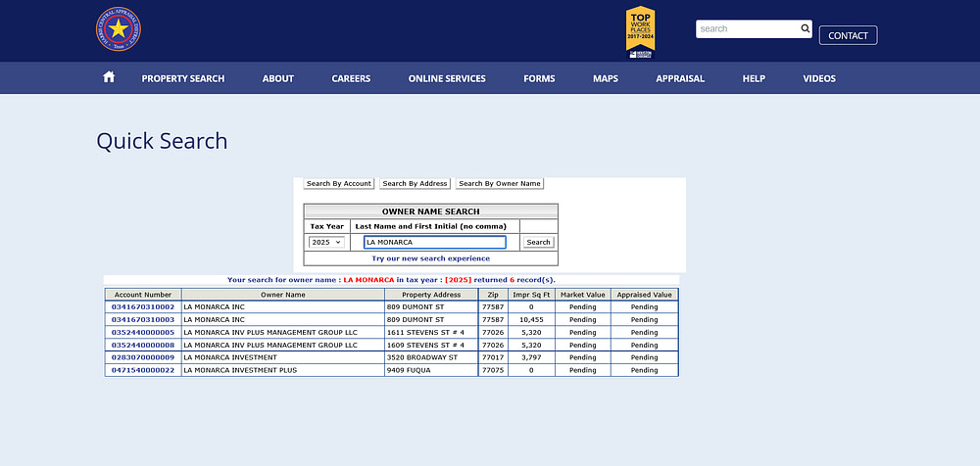Viewport: 980px width, 466px height.
Task: Open the ABOUT menu
Action: coord(278,78)
